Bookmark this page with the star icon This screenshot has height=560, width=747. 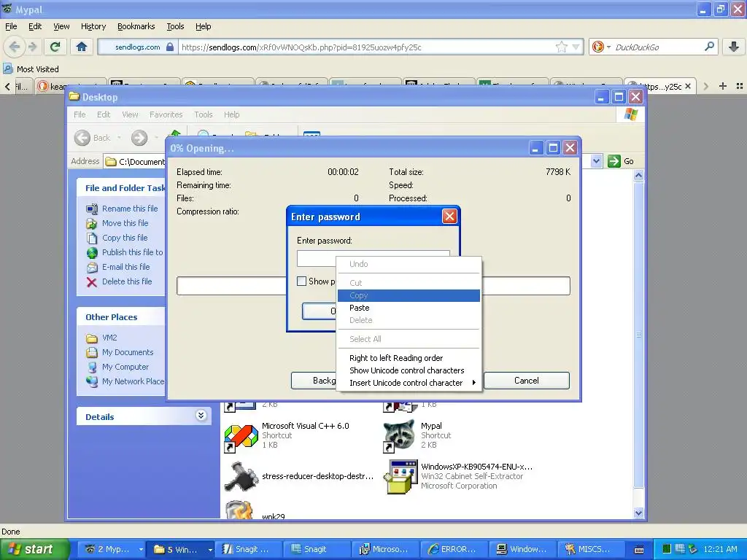click(561, 47)
